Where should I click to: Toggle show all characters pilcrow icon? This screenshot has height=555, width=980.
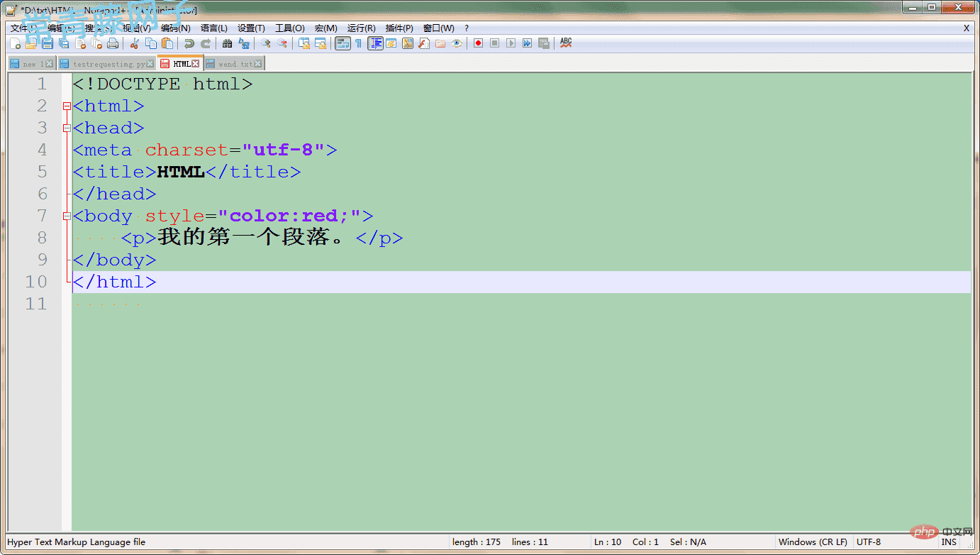click(x=358, y=43)
